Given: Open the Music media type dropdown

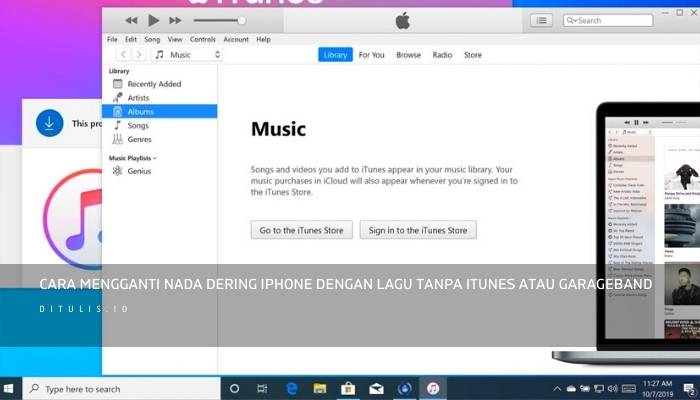Looking at the screenshot, I should [x=188, y=54].
